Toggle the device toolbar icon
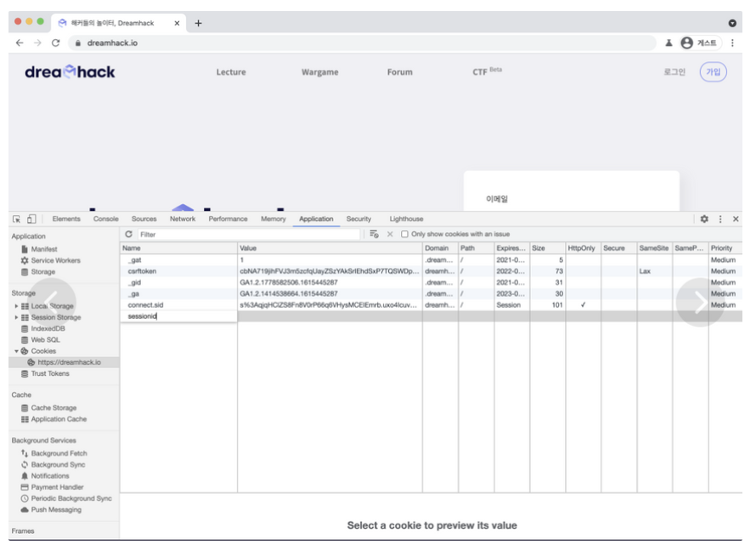Screen dimensions: 756x556 [x=31, y=219]
